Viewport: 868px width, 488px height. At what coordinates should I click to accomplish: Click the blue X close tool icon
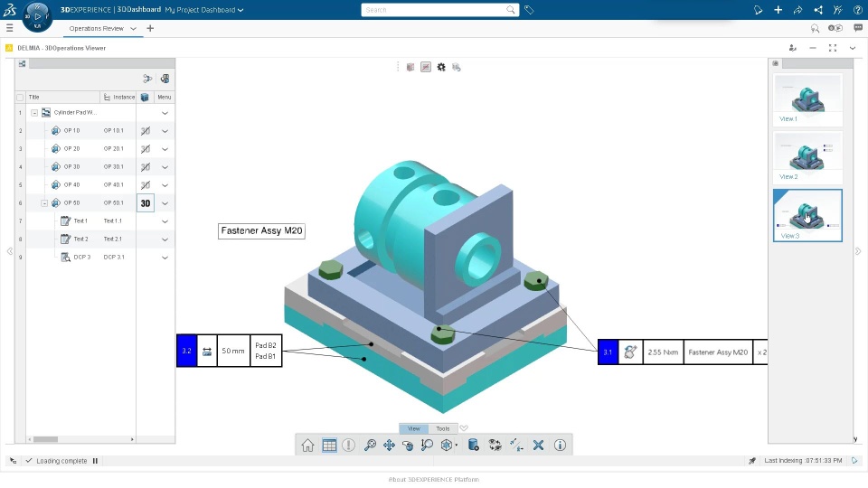click(538, 445)
